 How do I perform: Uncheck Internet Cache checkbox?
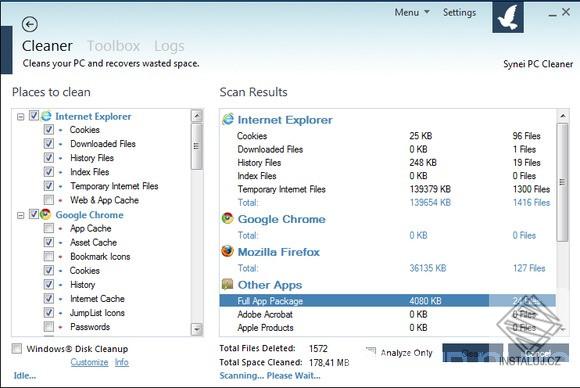(x=48, y=299)
